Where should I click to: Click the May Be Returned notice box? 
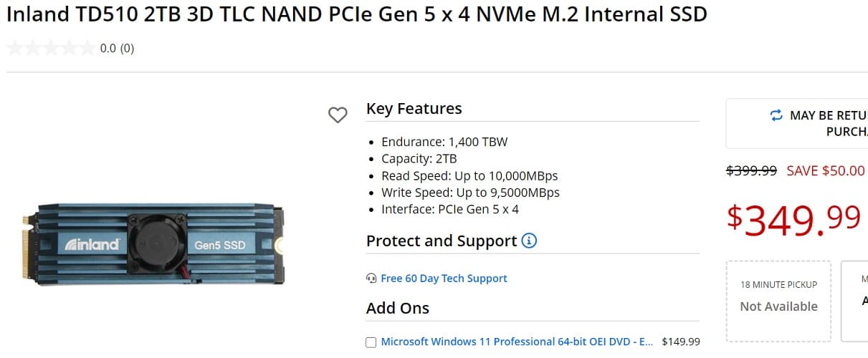click(797, 123)
